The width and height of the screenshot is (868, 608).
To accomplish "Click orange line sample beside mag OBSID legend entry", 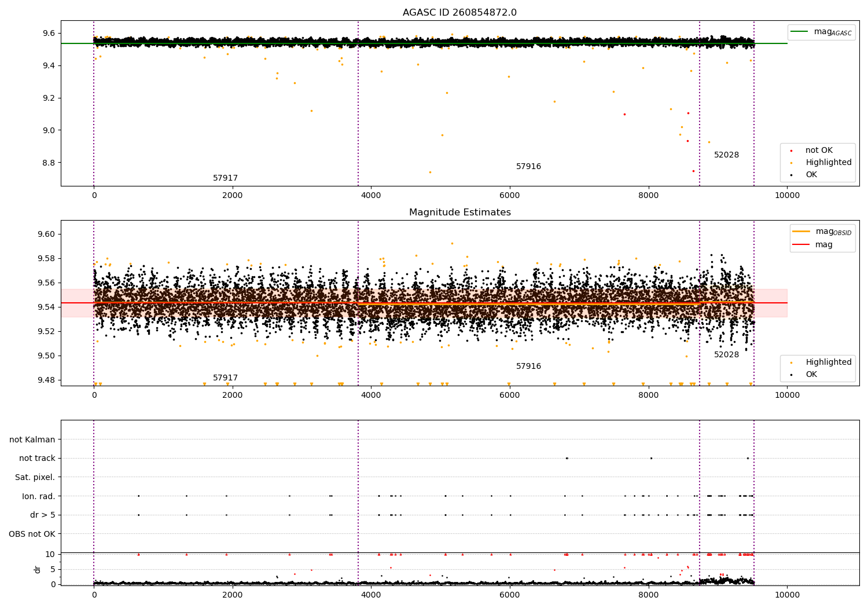I will click(801, 232).
